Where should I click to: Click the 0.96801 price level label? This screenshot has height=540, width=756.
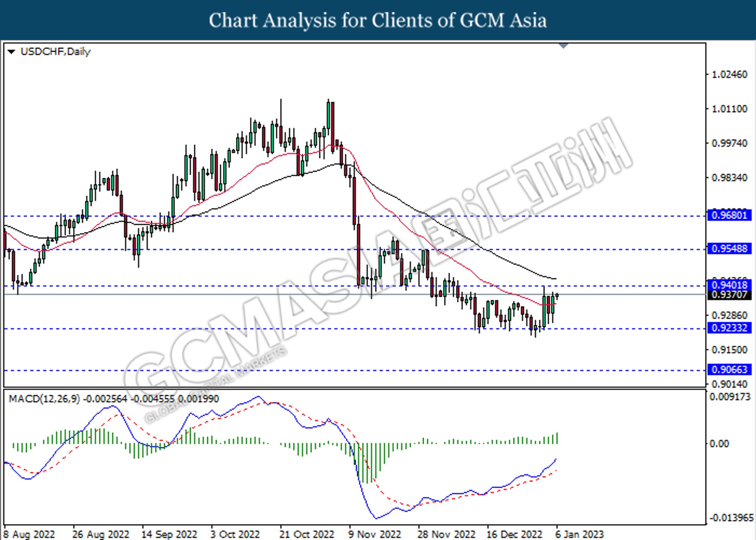[x=729, y=216]
